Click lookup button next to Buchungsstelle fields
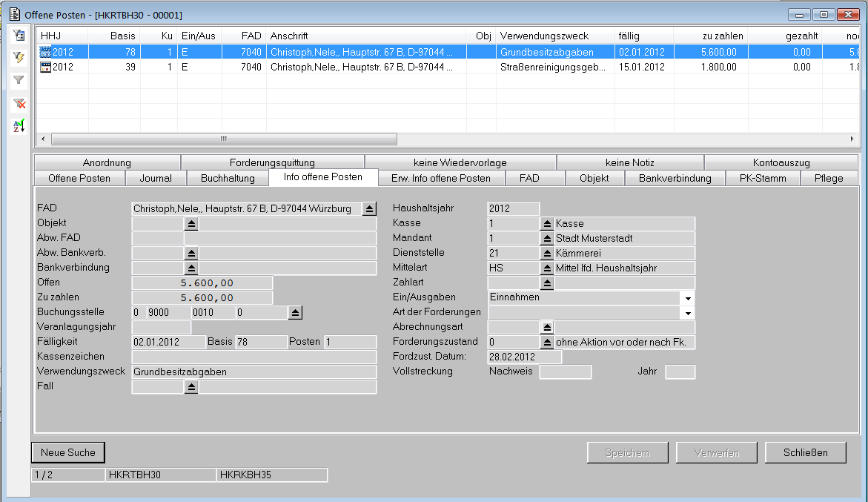Screen dimensions: 868x502 click(295, 313)
